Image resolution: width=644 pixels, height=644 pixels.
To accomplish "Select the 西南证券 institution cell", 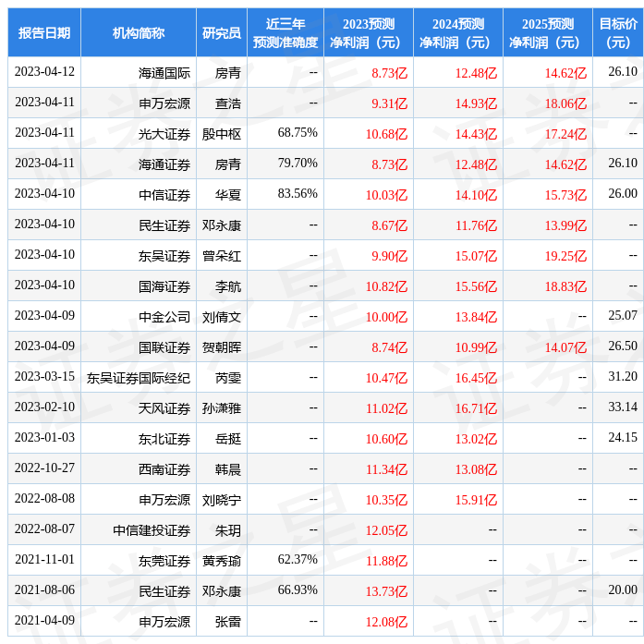I will click(x=164, y=469).
